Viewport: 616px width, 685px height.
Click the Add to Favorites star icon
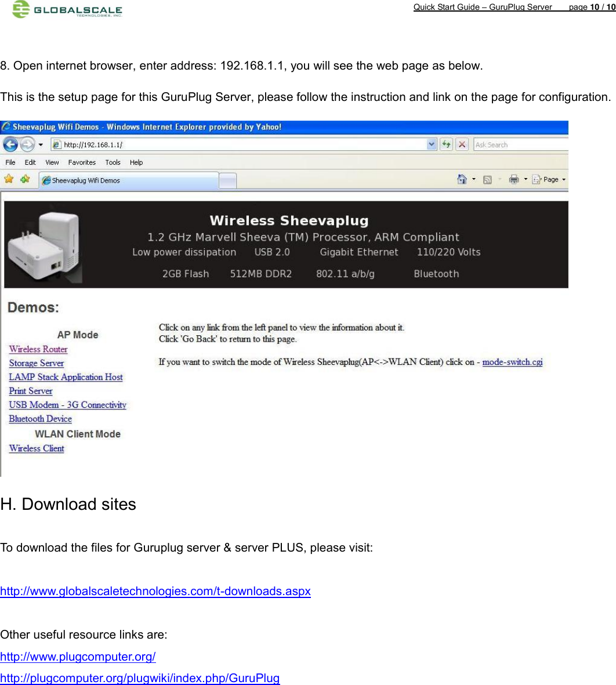[x=25, y=179]
